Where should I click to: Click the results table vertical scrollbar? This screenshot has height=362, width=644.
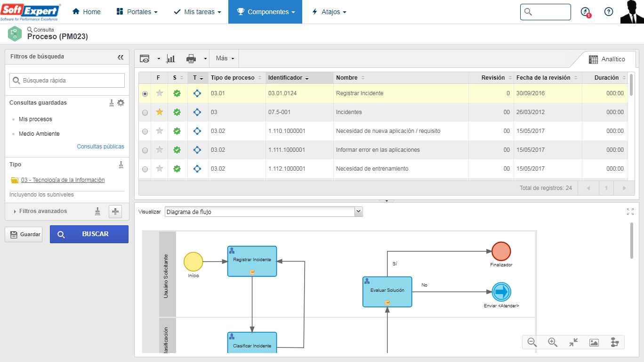(631, 85)
